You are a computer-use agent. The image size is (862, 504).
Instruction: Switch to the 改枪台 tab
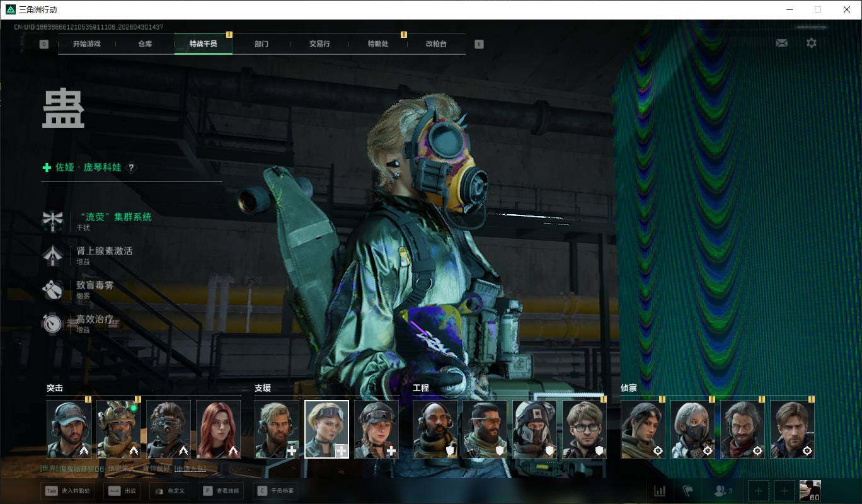tap(436, 44)
